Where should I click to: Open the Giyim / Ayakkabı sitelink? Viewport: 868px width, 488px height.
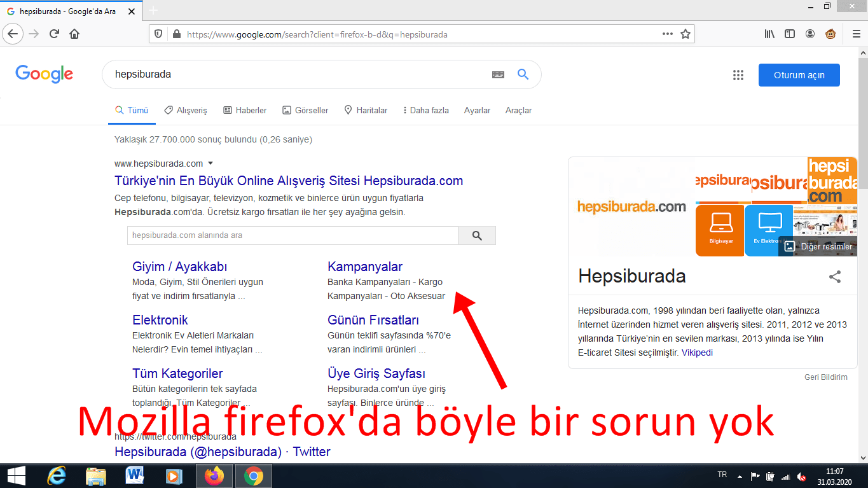click(179, 267)
